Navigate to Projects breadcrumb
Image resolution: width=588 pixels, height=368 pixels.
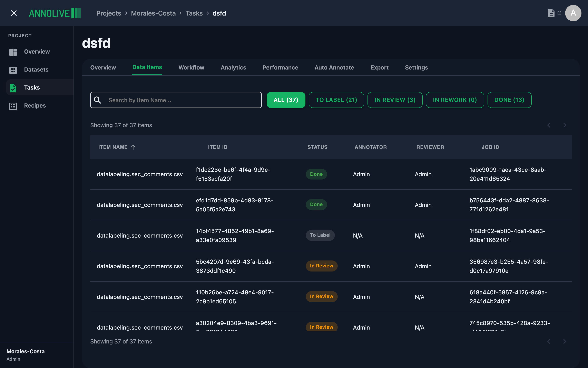click(x=109, y=13)
